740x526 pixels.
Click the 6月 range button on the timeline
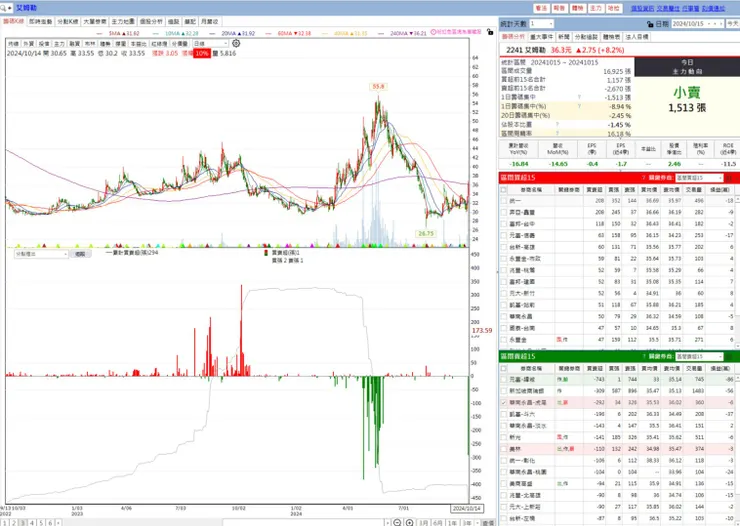[438, 523]
